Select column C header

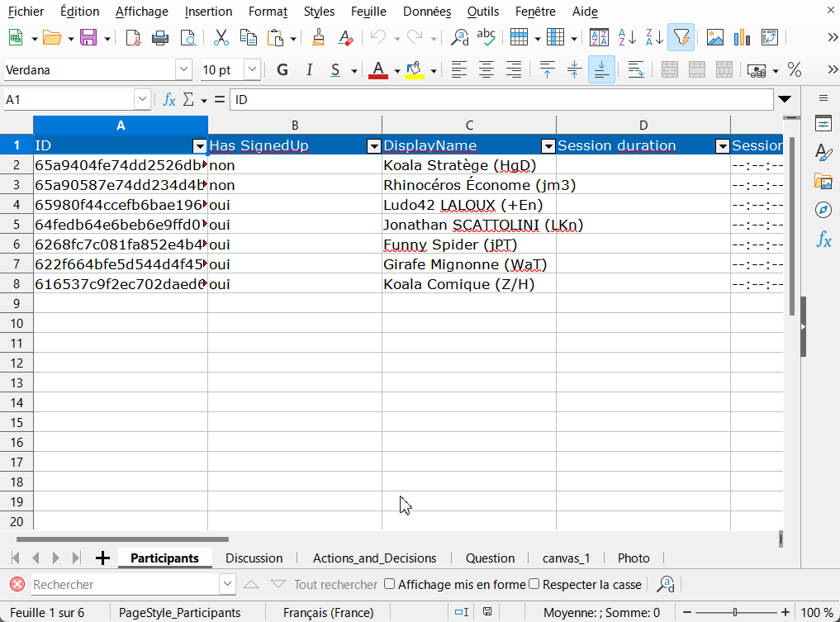pos(469,126)
